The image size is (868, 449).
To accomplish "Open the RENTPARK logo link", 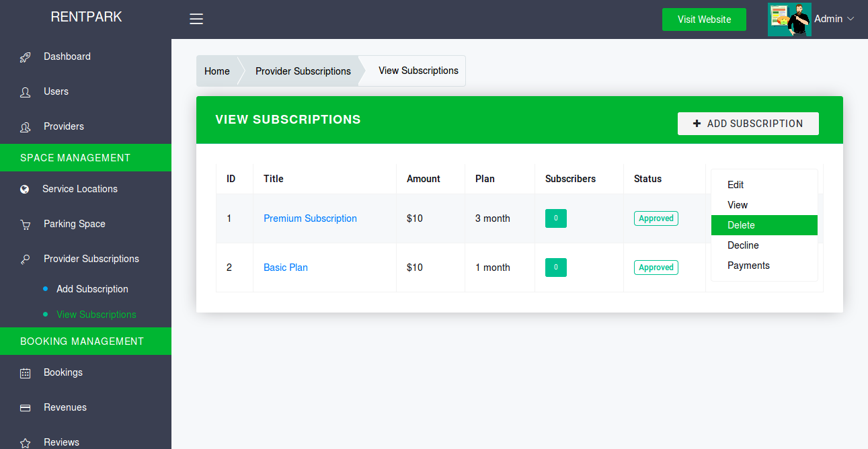I will pyautogui.click(x=86, y=17).
